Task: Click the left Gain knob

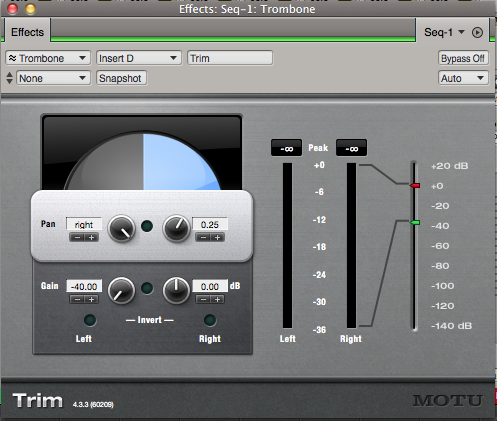Action: (121, 291)
